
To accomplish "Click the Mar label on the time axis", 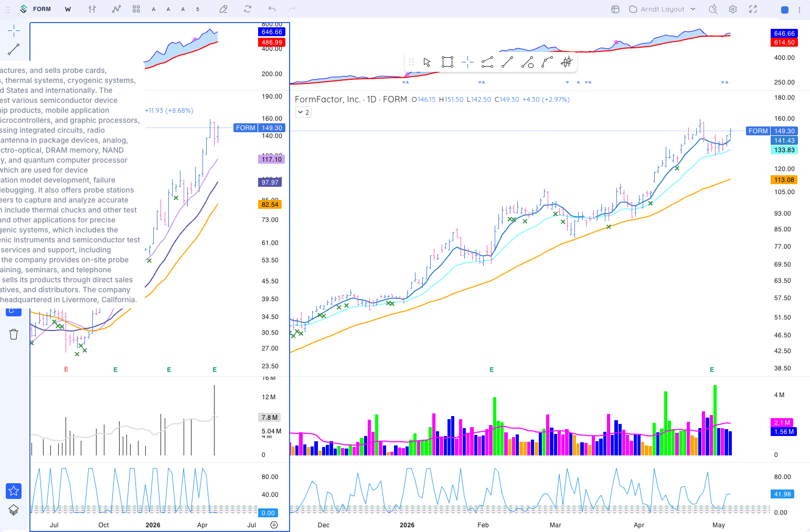I will click(556, 525).
